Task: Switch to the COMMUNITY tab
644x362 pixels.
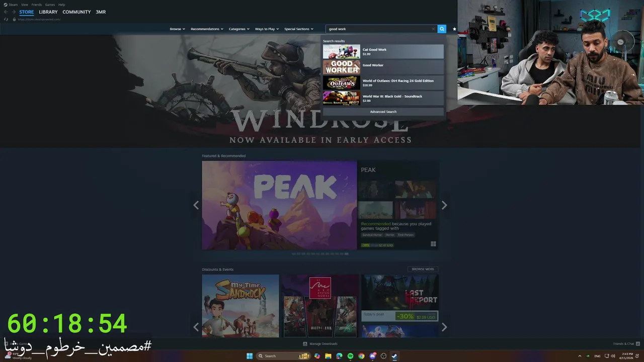Action: click(x=76, y=12)
